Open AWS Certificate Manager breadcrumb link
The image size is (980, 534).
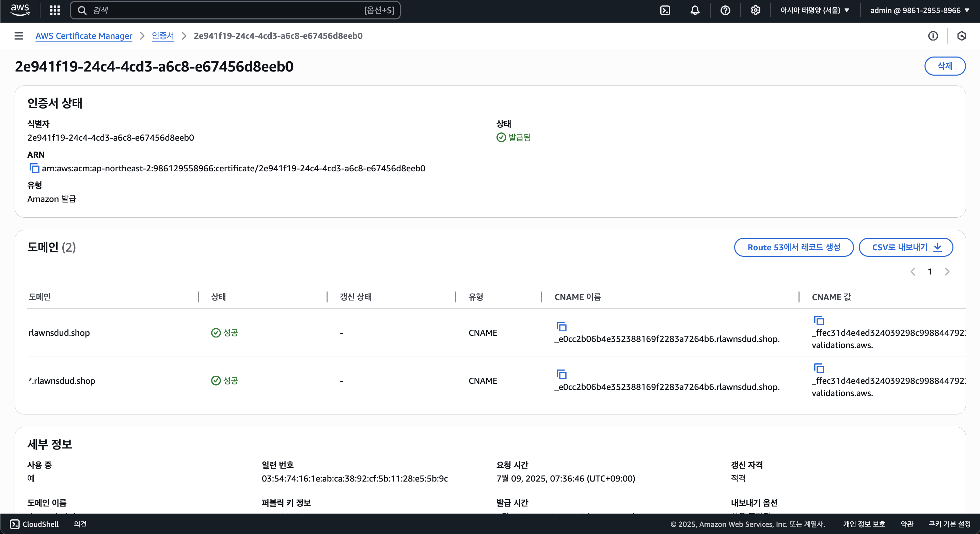[x=84, y=36]
